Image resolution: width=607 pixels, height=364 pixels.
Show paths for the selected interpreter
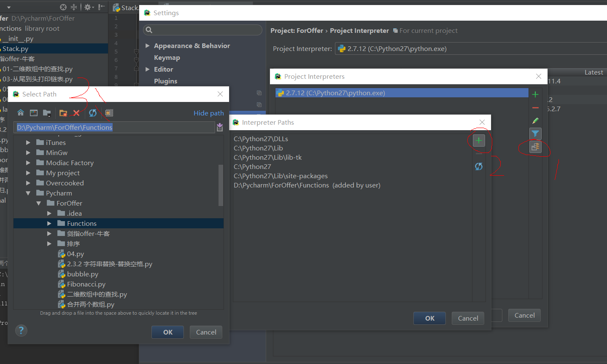pyautogui.click(x=535, y=147)
